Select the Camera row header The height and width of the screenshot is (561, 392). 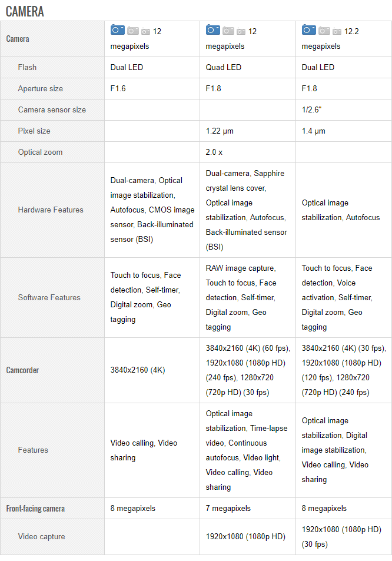18,39
